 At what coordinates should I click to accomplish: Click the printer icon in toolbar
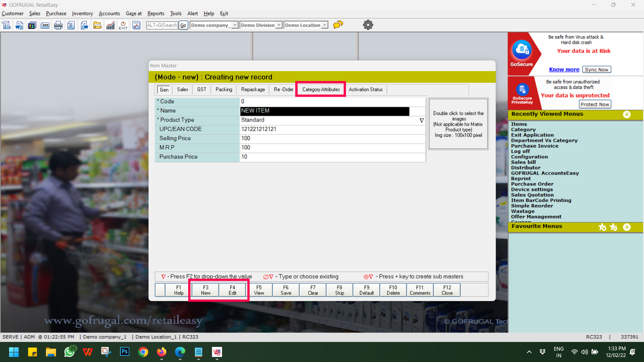click(x=58, y=25)
